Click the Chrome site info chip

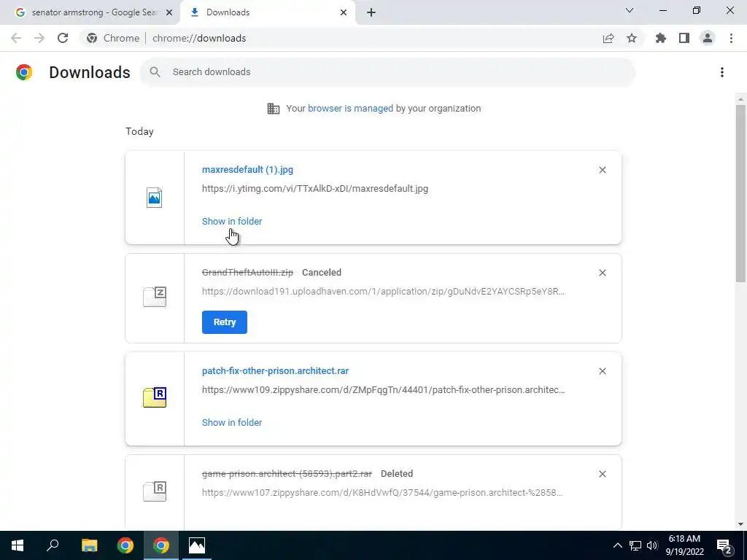[113, 38]
